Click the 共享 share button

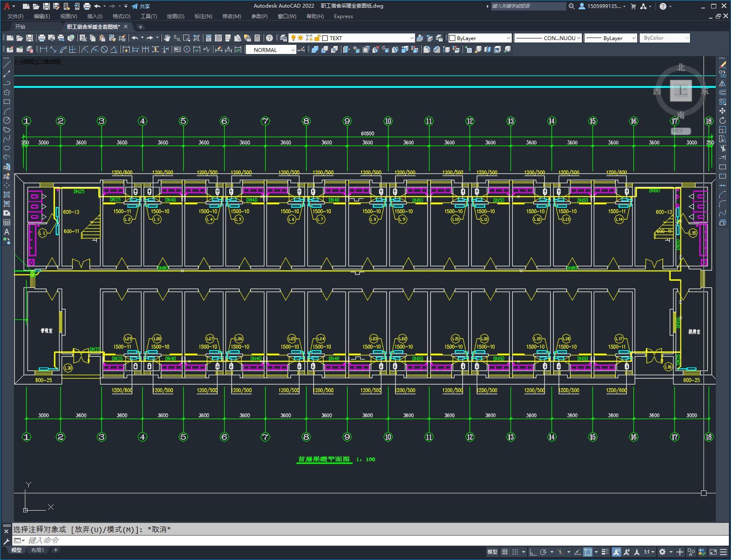coord(141,6)
